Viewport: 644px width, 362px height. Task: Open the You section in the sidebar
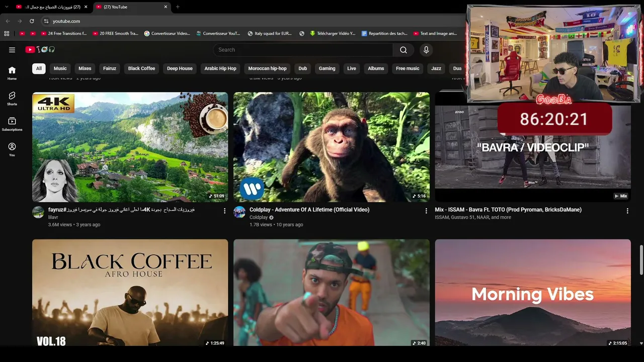tap(12, 149)
